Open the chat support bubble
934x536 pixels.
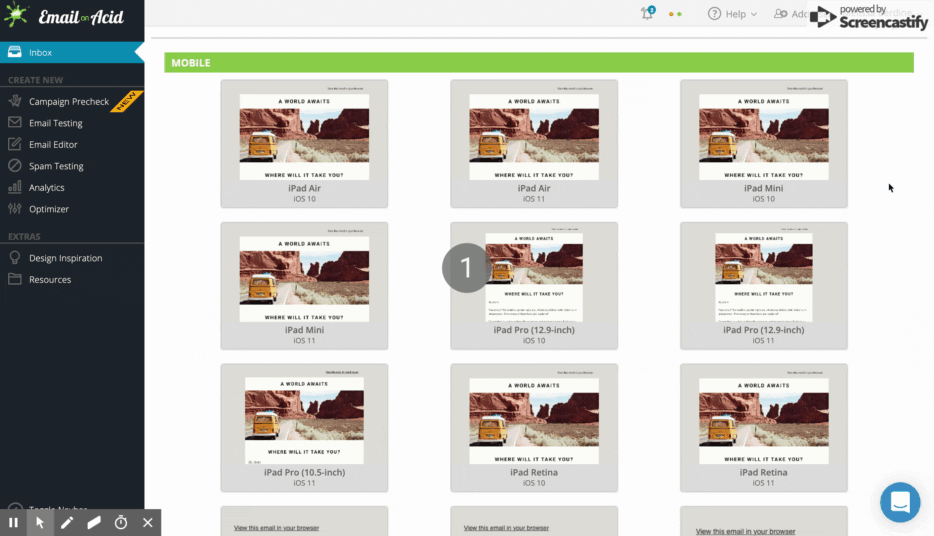coord(900,502)
